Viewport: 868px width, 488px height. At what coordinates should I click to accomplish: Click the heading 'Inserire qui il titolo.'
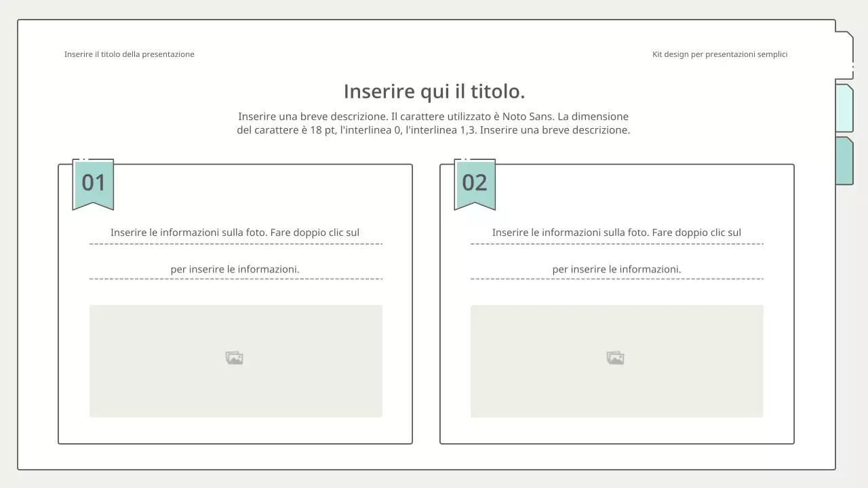pyautogui.click(x=434, y=91)
